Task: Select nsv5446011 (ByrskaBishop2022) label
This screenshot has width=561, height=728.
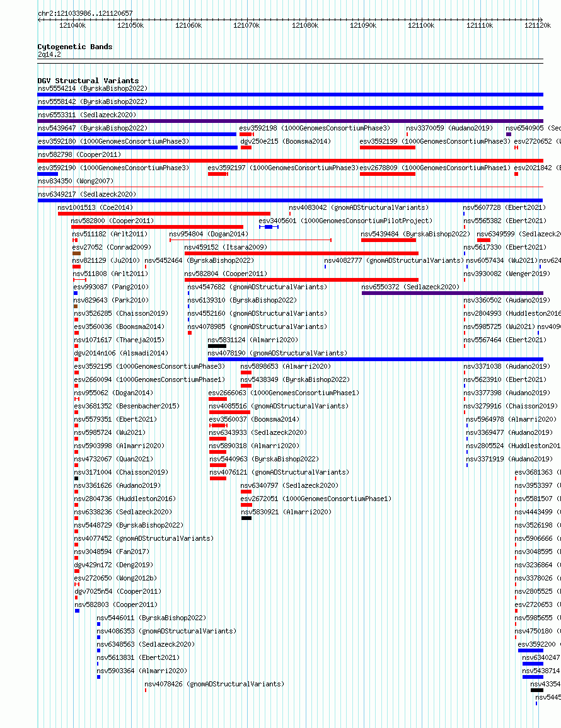Action: tap(151, 618)
